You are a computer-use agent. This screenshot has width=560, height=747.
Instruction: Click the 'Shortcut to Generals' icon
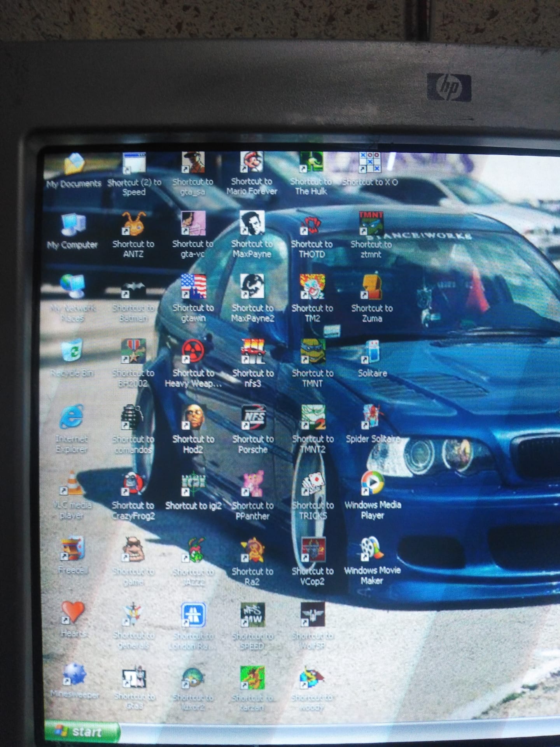[133, 614]
